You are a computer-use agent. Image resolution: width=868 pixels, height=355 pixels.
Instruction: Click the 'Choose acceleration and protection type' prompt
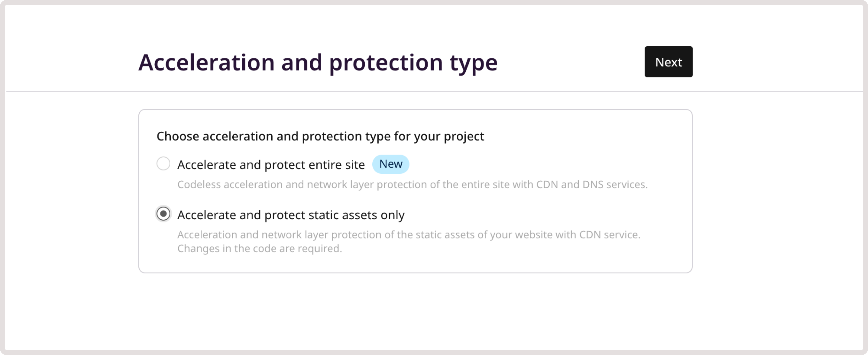click(x=320, y=136)
